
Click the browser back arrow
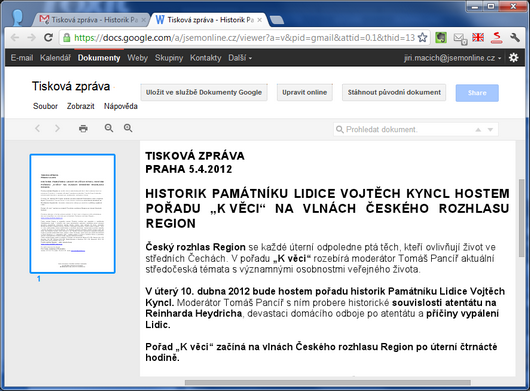[15, 38]
